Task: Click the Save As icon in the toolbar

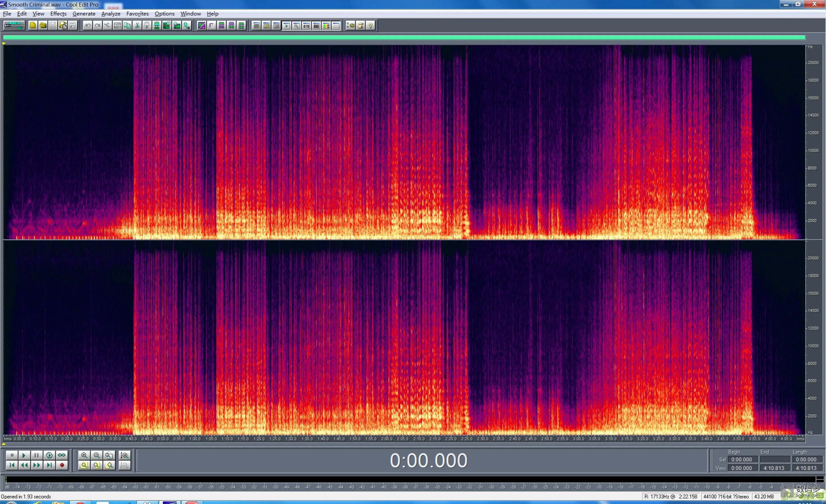Action: (x=63, y=26)
